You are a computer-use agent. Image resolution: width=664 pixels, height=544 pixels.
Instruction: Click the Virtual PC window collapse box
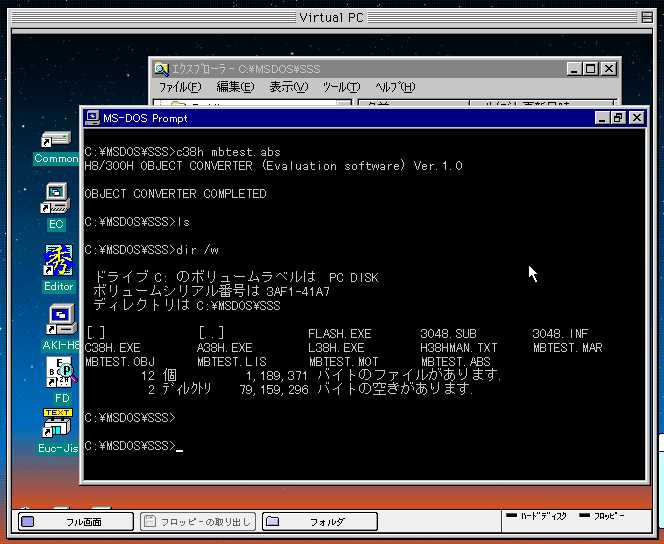(647, 17)
